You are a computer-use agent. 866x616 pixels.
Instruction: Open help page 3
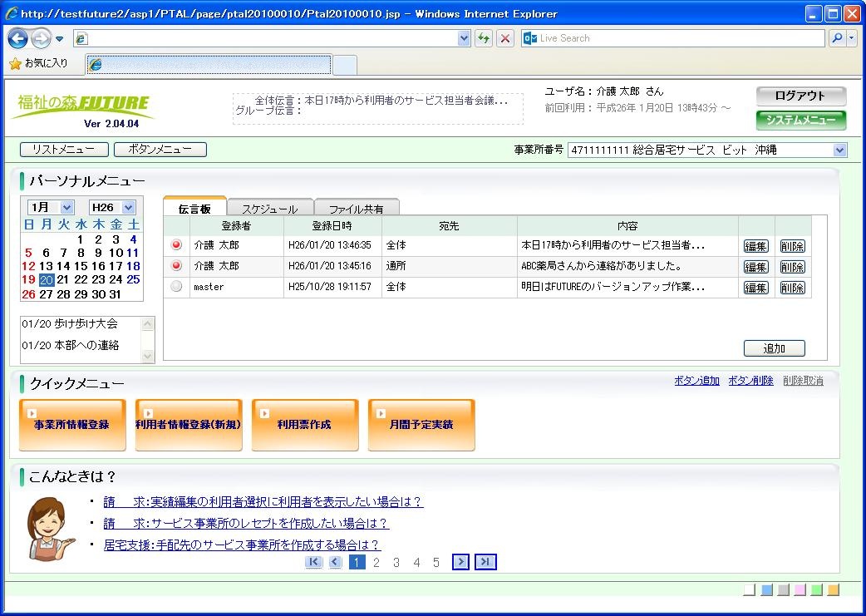click(396, 563)
